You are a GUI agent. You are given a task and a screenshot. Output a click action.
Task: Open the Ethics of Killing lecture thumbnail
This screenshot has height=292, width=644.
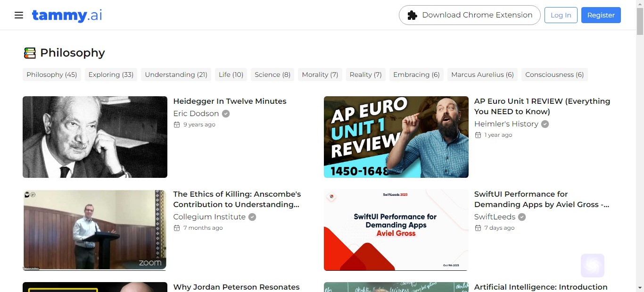(x=95, y=230)
